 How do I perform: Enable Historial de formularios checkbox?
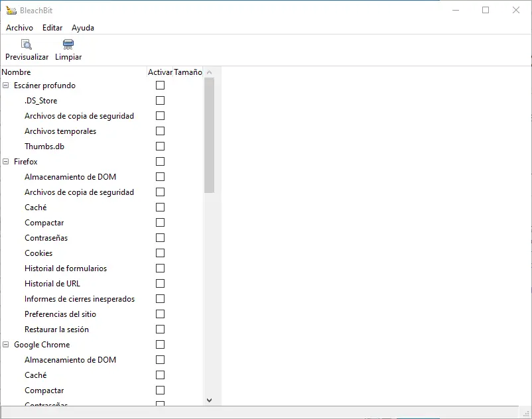160,269
